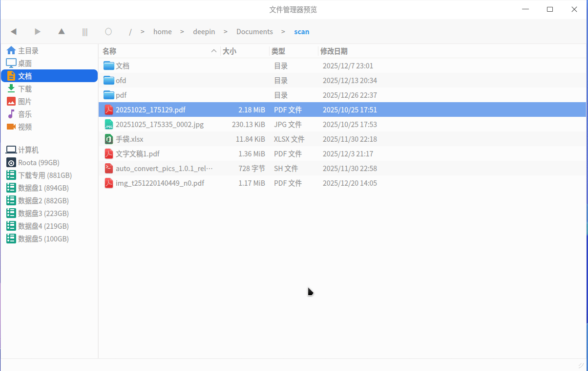Open 计算机 in the sidebar
This screenshot has width=588, height=371.
pos(49,150)
